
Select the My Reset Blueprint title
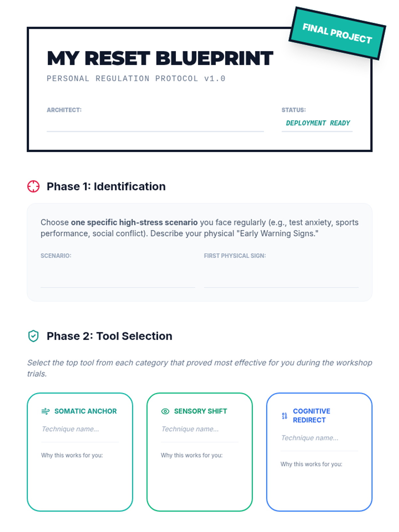(160, 58)
